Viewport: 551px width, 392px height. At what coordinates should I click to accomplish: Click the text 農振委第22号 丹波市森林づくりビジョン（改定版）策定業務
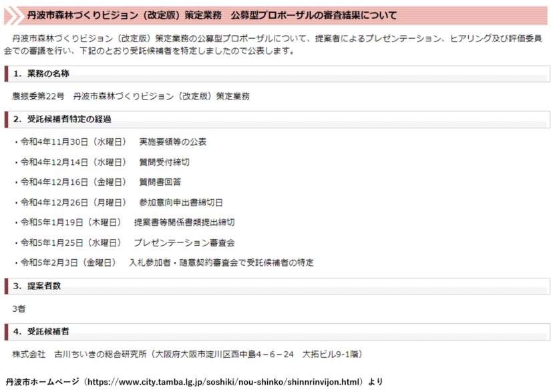pyautogui.click(x=131, y=96)
